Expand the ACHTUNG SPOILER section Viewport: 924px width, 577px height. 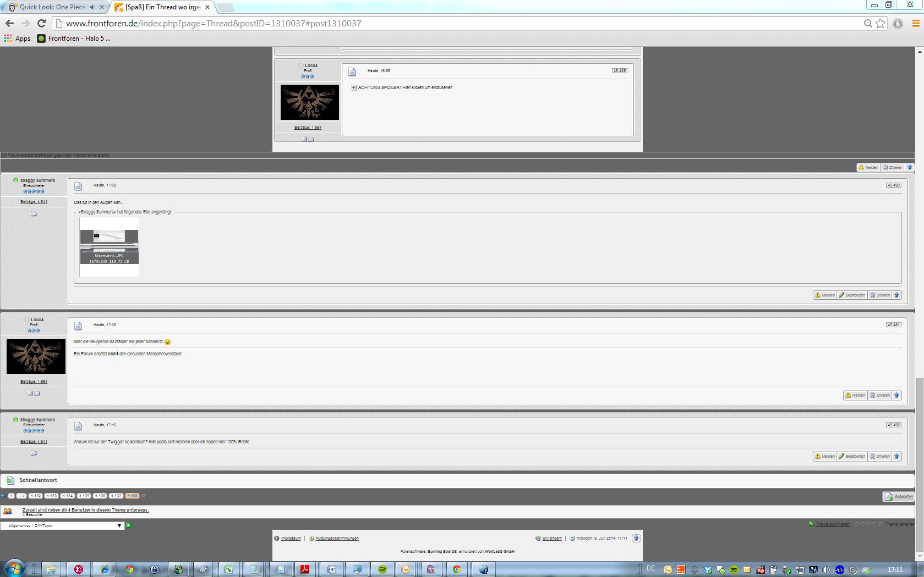pyautogui.click(x=354, y=87)
